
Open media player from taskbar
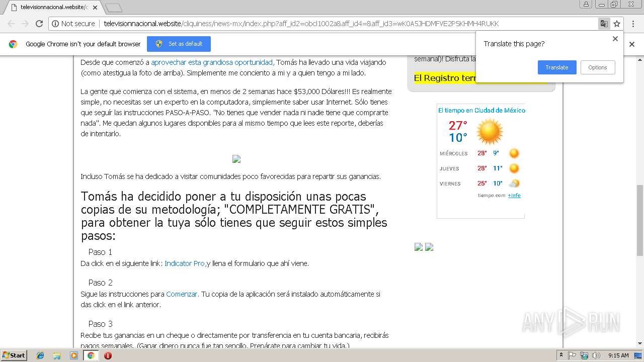click(x=74, y=355)
